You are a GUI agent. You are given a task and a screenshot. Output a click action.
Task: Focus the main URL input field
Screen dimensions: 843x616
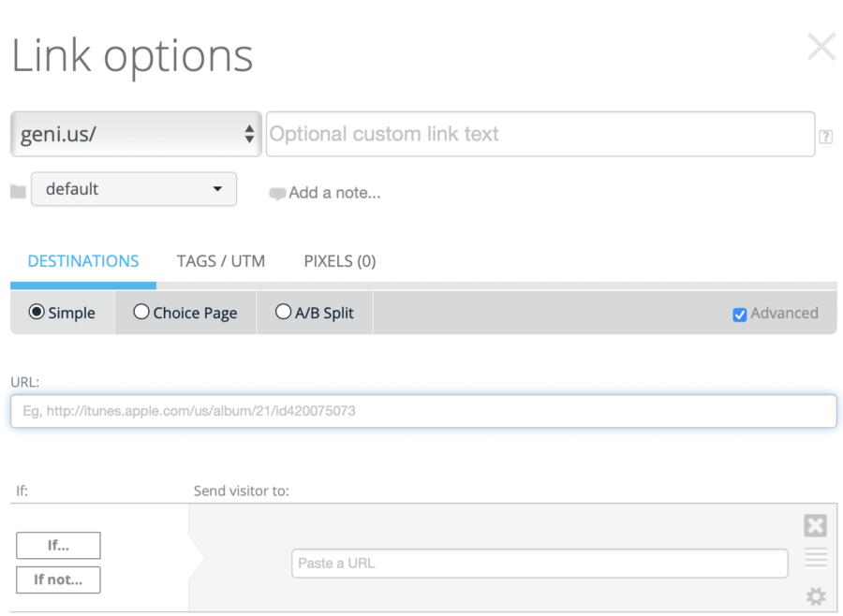tap(423, 411)
